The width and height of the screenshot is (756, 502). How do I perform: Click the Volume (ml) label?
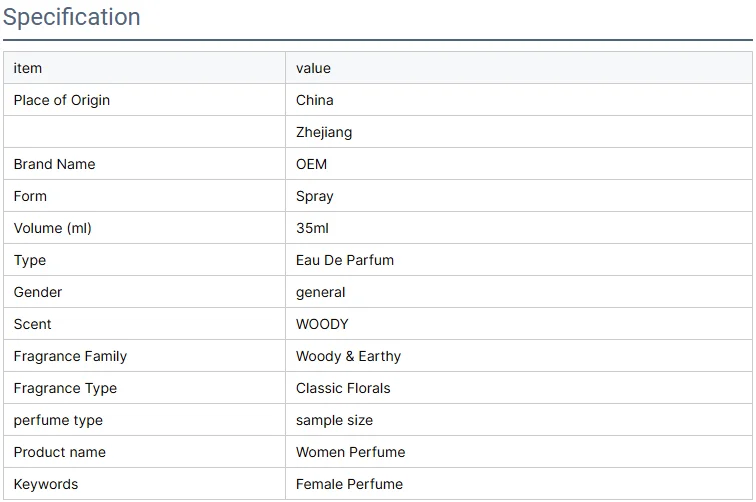[x=52, y=228]
